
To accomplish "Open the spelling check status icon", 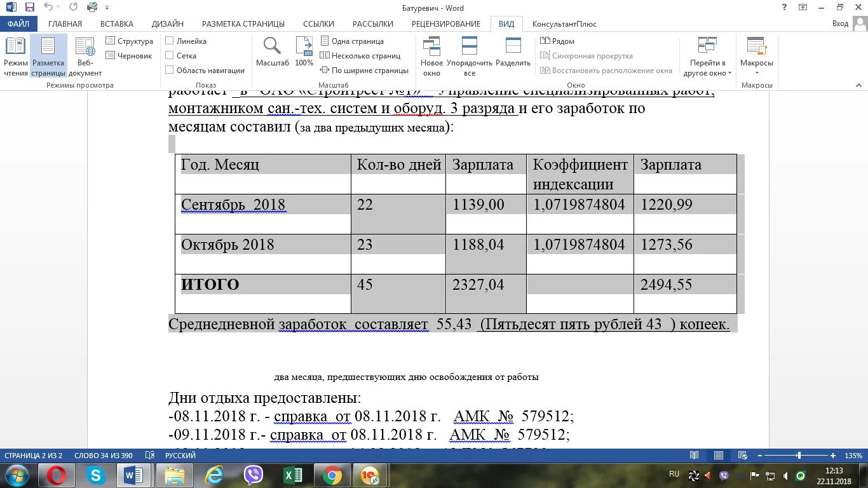I will coord(150,456).
